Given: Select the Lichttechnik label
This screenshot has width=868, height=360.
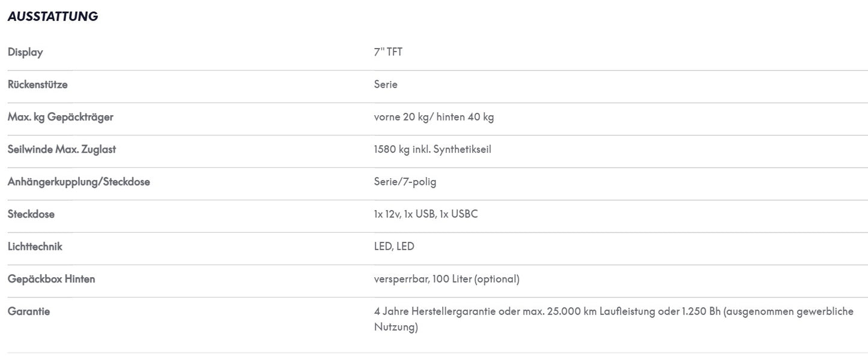Looking at the screenshot, I should [35, 247].
